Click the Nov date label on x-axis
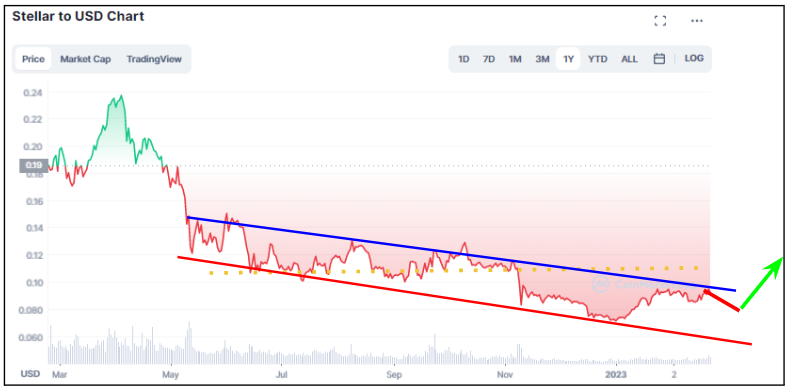 click(506, 374)
